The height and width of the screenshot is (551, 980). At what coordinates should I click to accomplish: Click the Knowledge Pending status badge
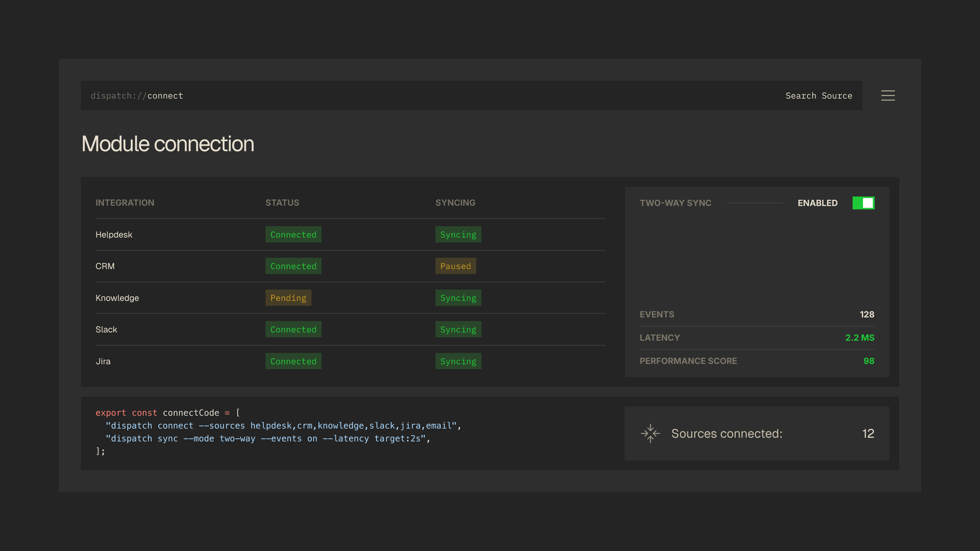pyautogui.click(x=288, y=298)
